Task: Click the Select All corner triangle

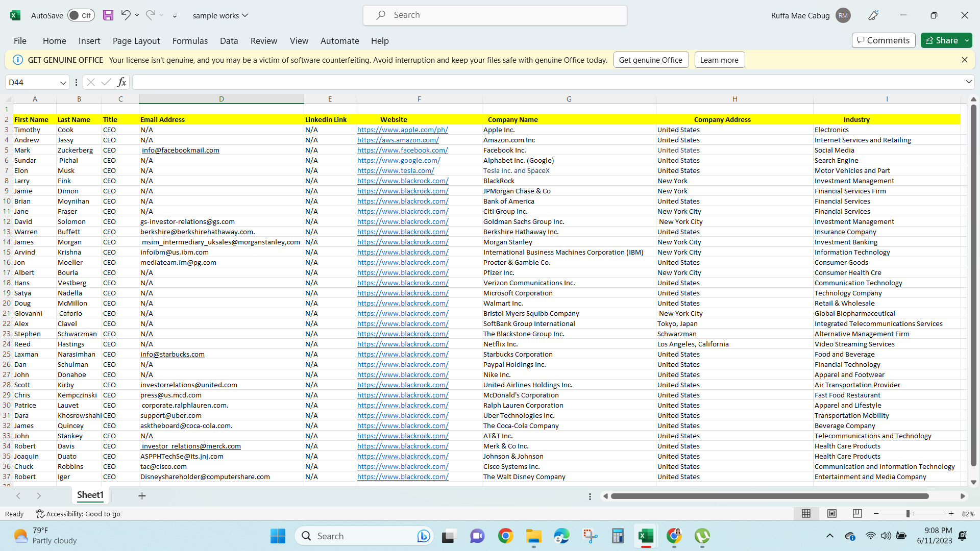Action: click(x=8, y=99)
